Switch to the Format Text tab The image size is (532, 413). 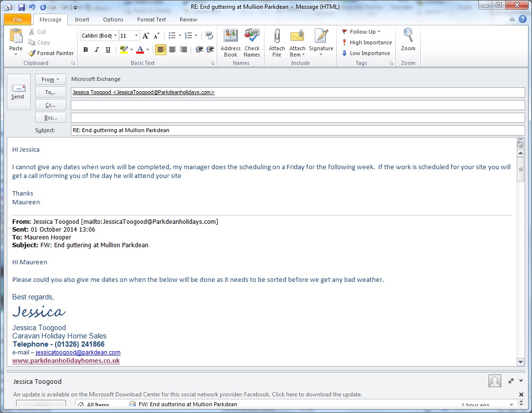(x=151, y=20)
